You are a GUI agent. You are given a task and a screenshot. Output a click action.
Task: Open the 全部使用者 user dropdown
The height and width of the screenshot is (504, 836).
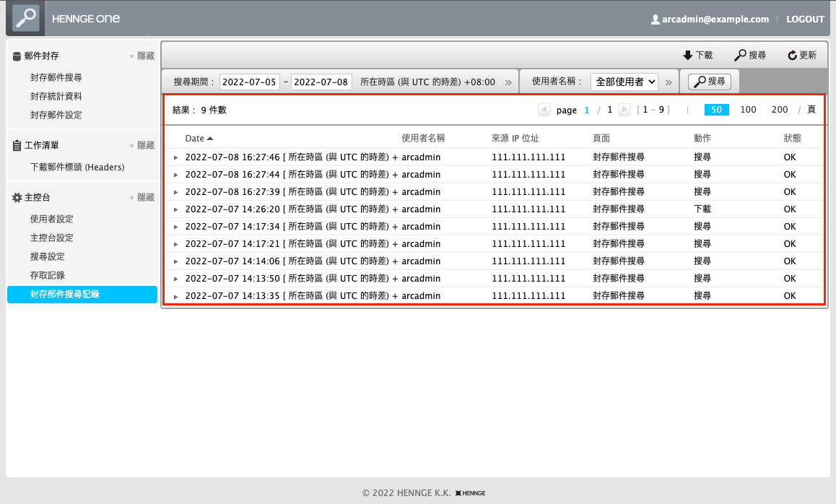coord(624,82)
